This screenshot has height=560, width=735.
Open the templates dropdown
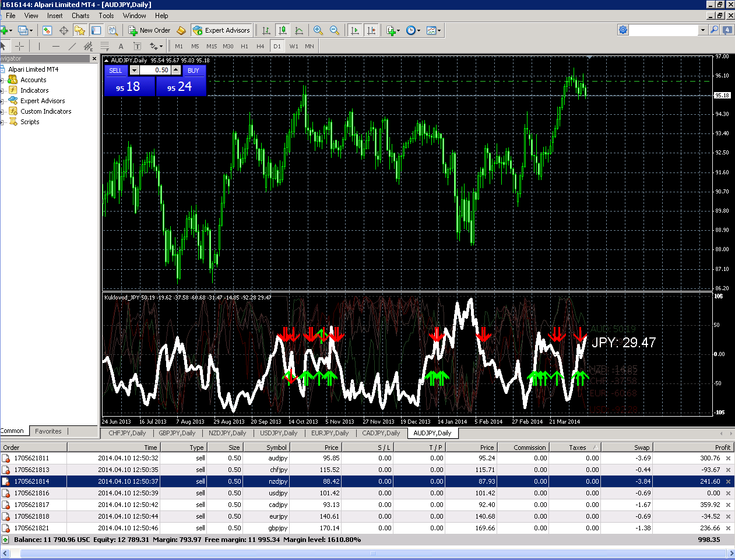point(439,30)
